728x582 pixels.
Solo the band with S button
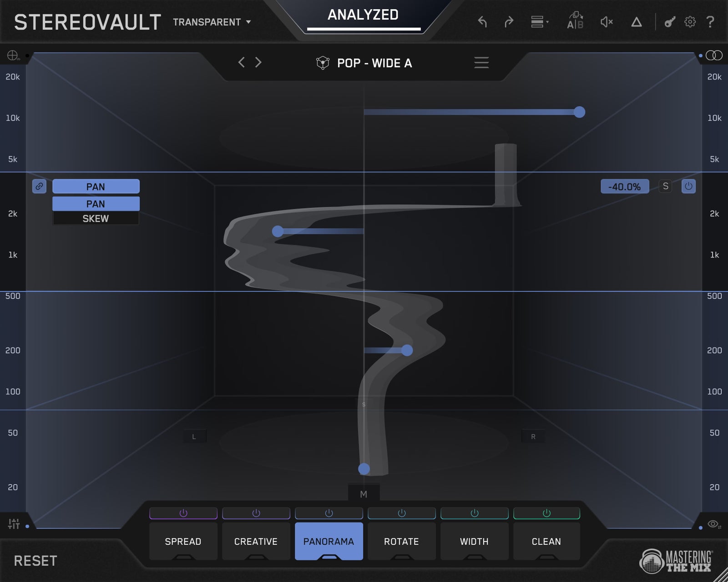click(666, 186)
